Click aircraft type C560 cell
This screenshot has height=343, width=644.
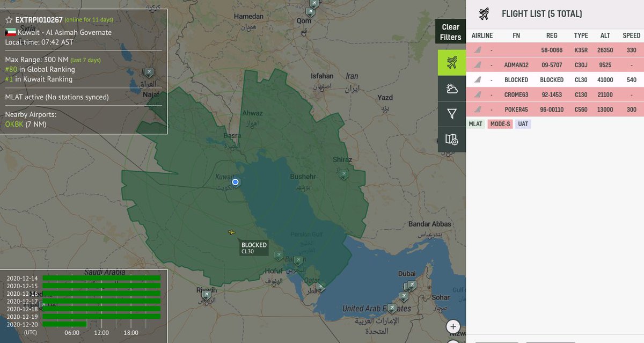click(x=581, y=110)
